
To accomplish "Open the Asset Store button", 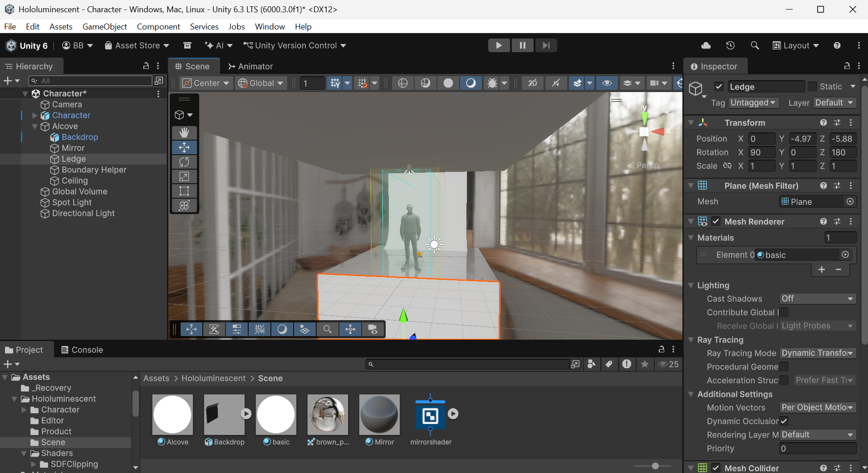I will tap(137, 45).
